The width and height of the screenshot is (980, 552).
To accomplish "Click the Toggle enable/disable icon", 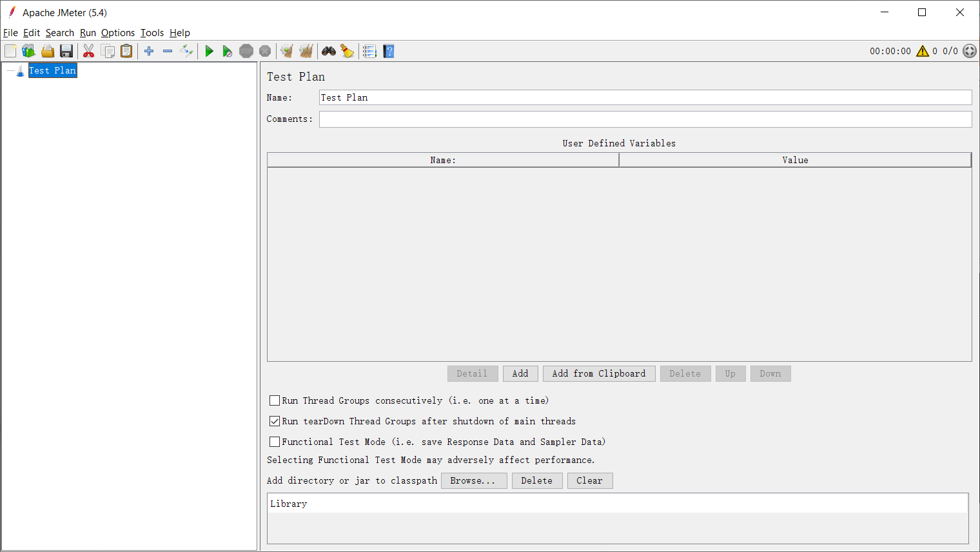I will point(186,51).
